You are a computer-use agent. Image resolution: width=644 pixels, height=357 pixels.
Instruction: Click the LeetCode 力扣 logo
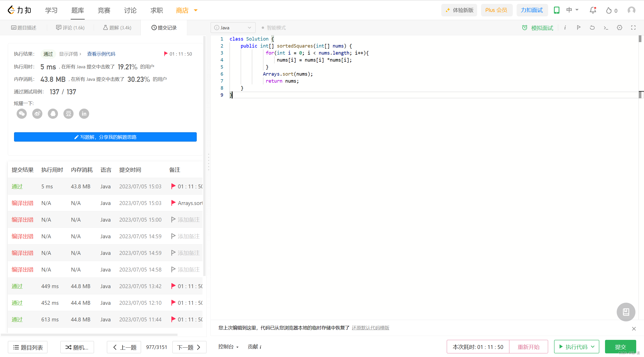click(x=19, y=10)
